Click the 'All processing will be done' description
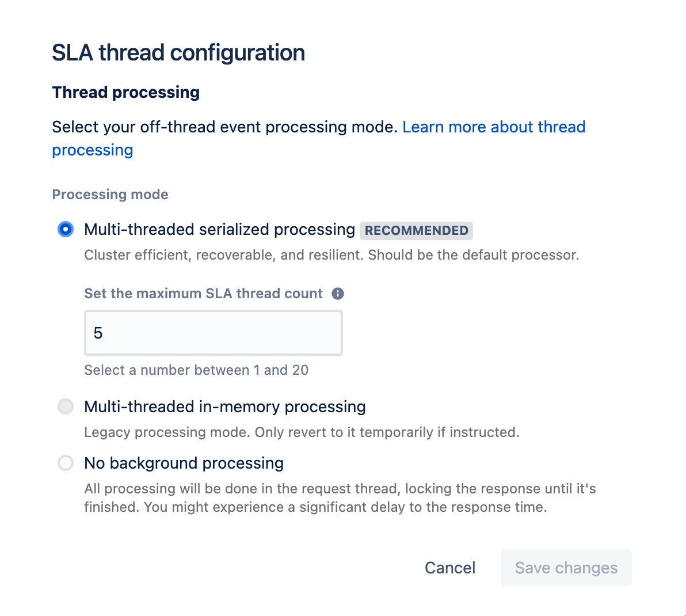 coord(340,498)
